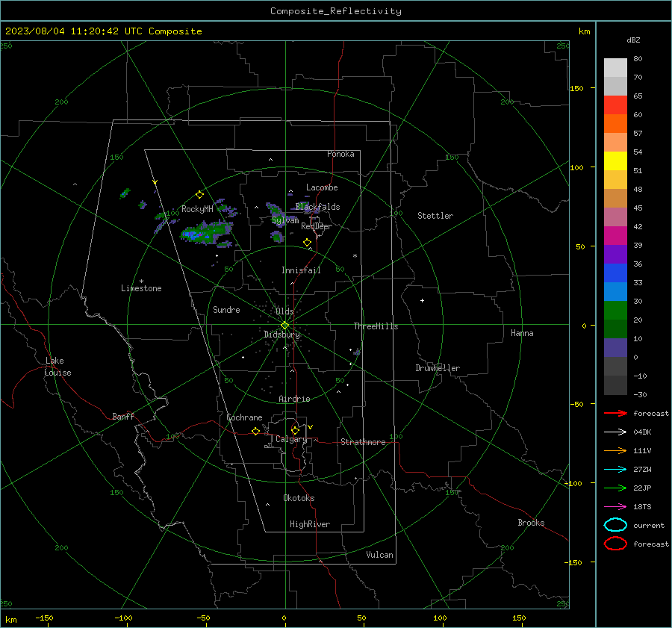Click the white 04DK arrow legend entry
The image size is (672, 628).
[x=615, y=432]
